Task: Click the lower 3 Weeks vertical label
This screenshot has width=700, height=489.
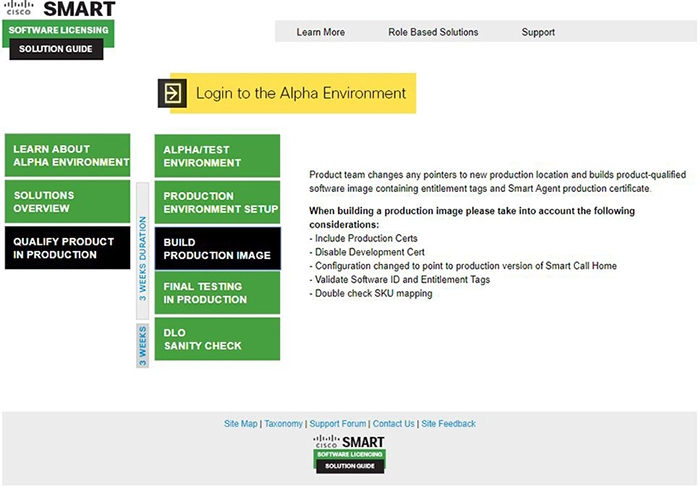Action: click(x=142, y=346)
